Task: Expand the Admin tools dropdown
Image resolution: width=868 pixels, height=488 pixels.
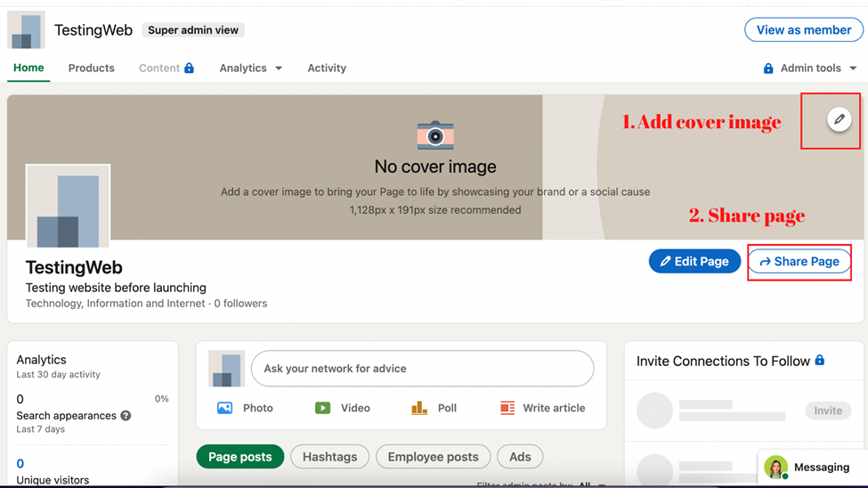Action: [818, 69]
